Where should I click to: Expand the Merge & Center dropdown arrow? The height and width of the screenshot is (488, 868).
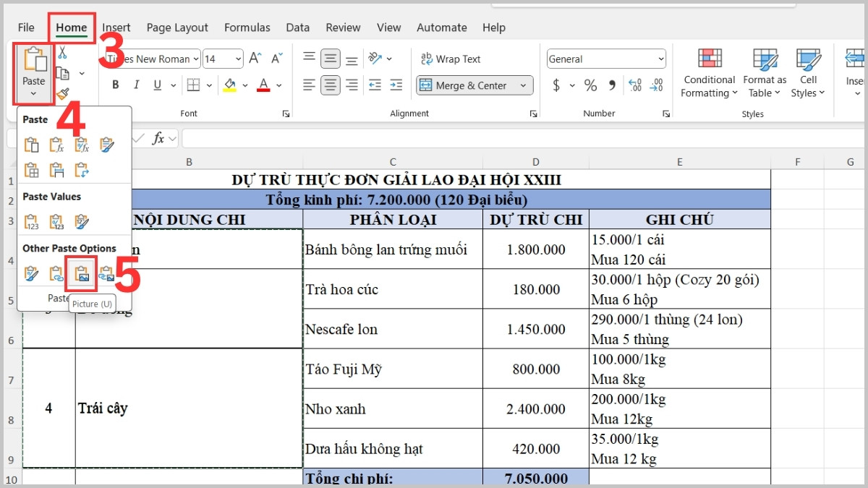click(524, 85)
